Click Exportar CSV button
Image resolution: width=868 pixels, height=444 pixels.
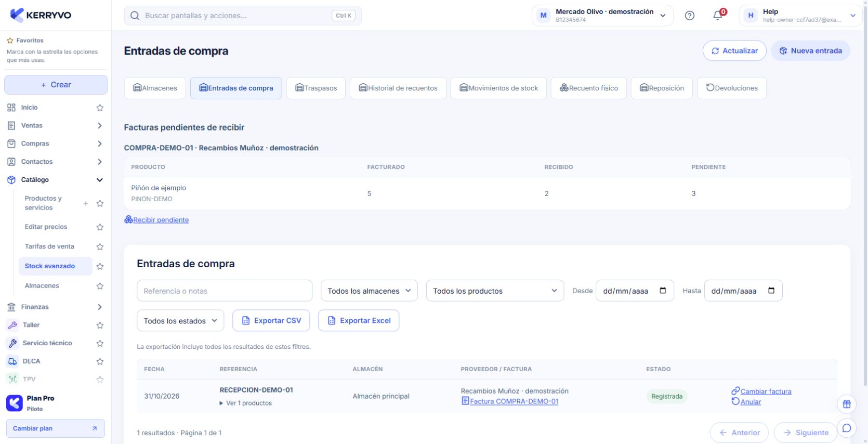271,321
